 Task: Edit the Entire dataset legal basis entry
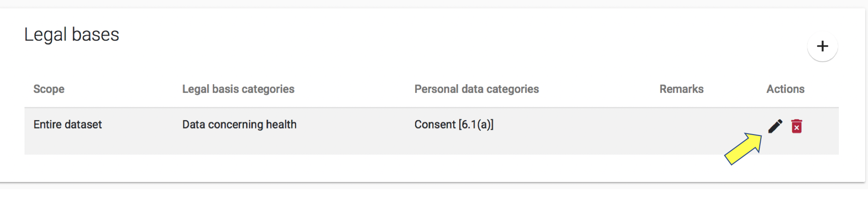click(x=775, y=126)
